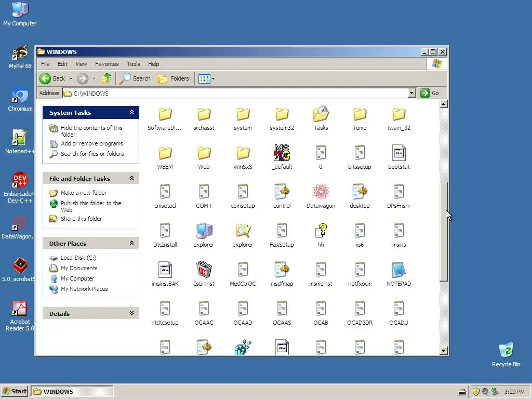Click Hide the contents of this folder

[91, 131]
